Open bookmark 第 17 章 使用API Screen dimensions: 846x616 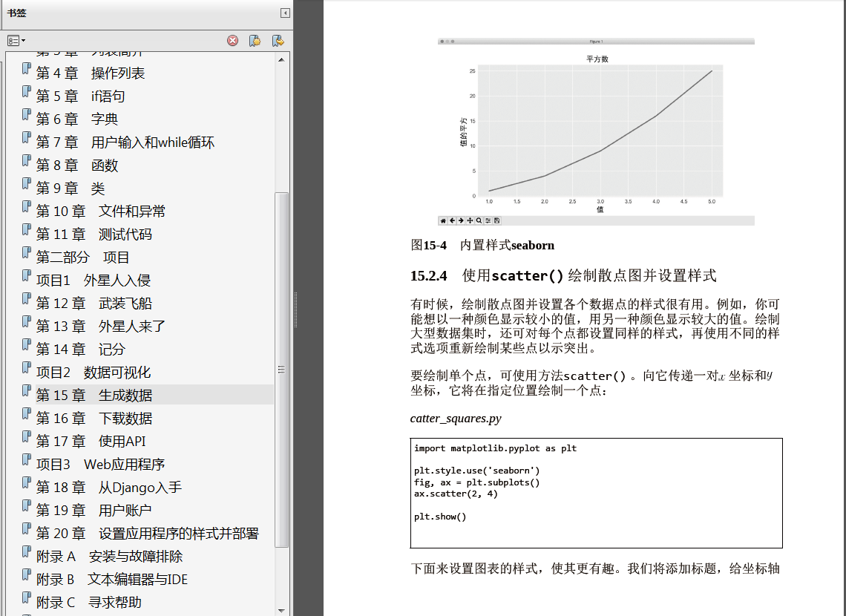91,442
